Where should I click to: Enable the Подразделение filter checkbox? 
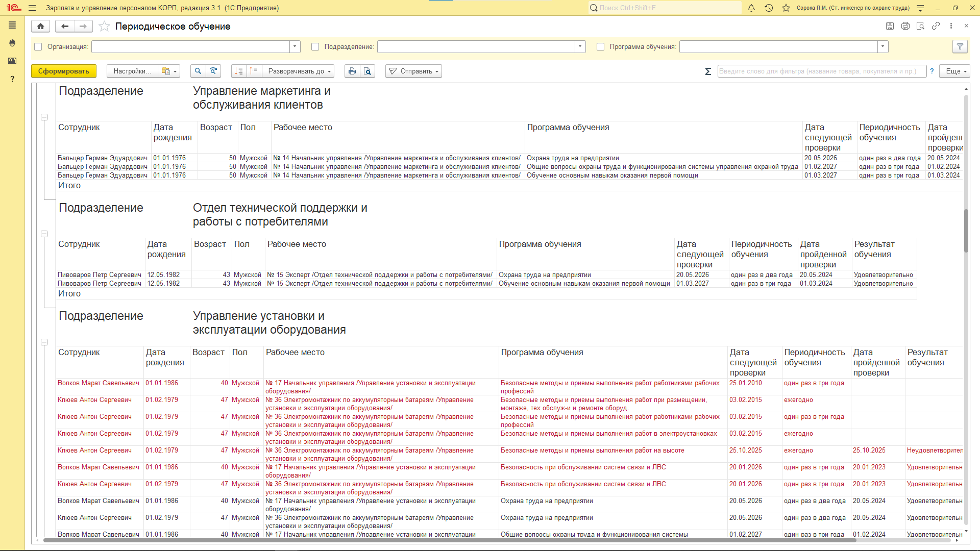click(x=315, y=47)
